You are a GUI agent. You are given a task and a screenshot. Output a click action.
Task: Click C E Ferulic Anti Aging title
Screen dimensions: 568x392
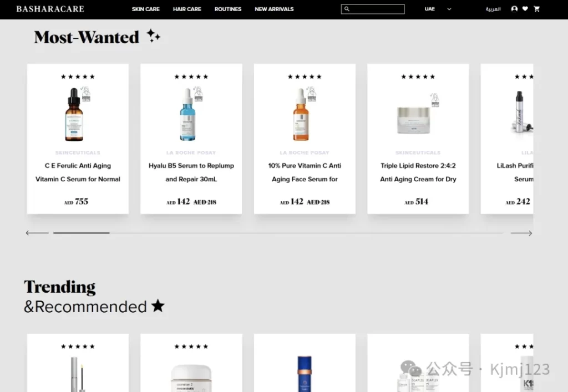click(x=78, y=172)
